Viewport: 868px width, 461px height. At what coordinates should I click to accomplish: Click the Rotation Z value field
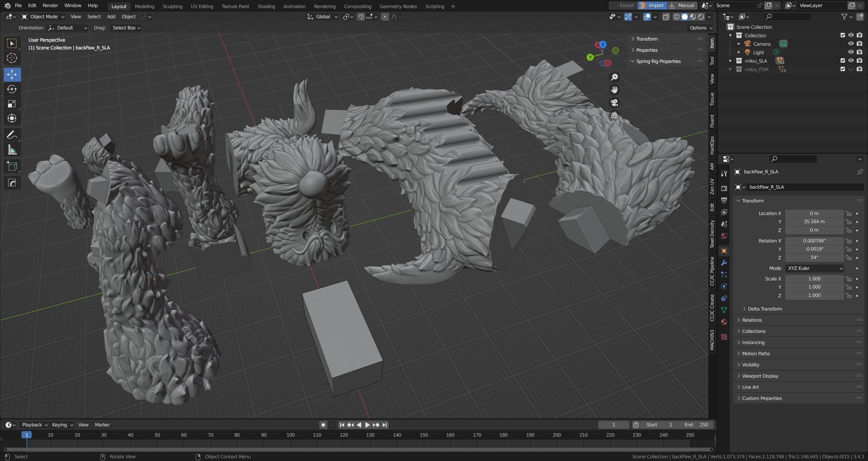click(x=814, y=257)
